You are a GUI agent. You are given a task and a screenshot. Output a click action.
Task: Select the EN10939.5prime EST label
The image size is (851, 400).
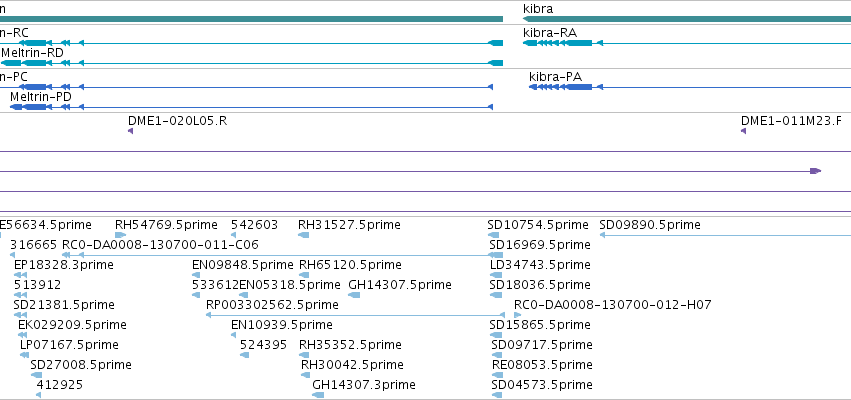pos(282,325)
